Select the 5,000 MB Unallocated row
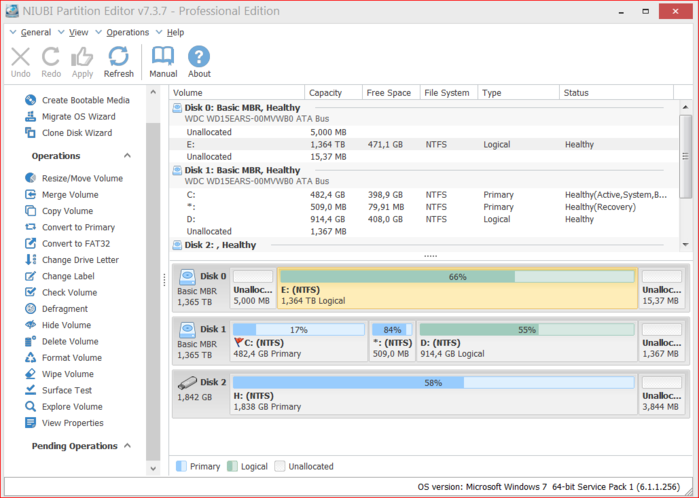Image resolution: width=699 pixels, height=498 pixels. pos(424,132)
